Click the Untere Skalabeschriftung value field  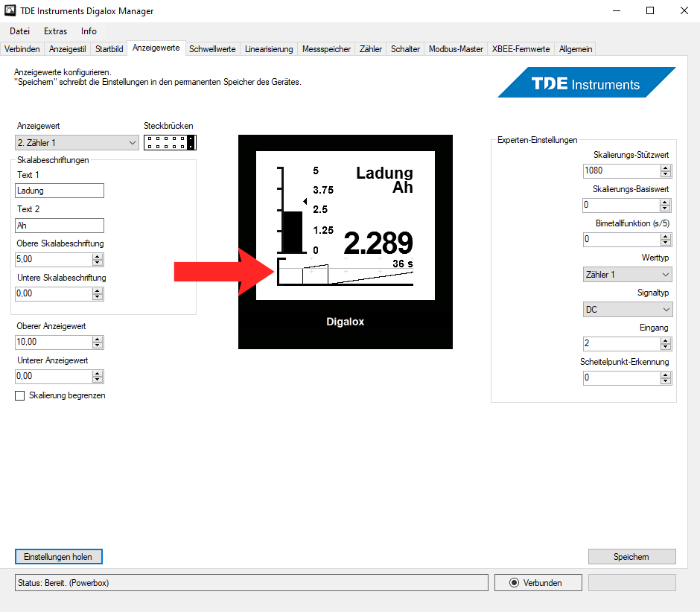[x=54, y=294]
